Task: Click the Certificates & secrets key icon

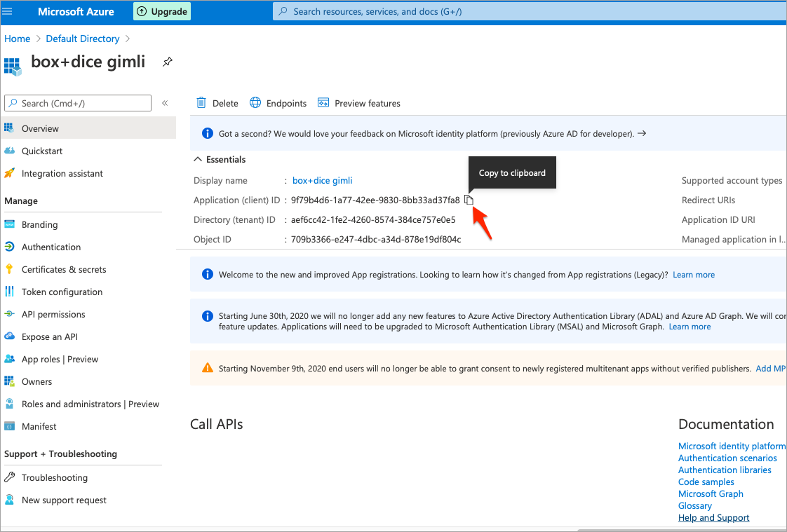Action: point(9,269)
